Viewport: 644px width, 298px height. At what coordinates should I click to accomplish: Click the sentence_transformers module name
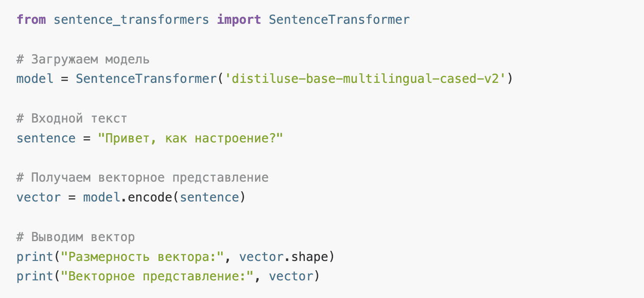[131, 20]
